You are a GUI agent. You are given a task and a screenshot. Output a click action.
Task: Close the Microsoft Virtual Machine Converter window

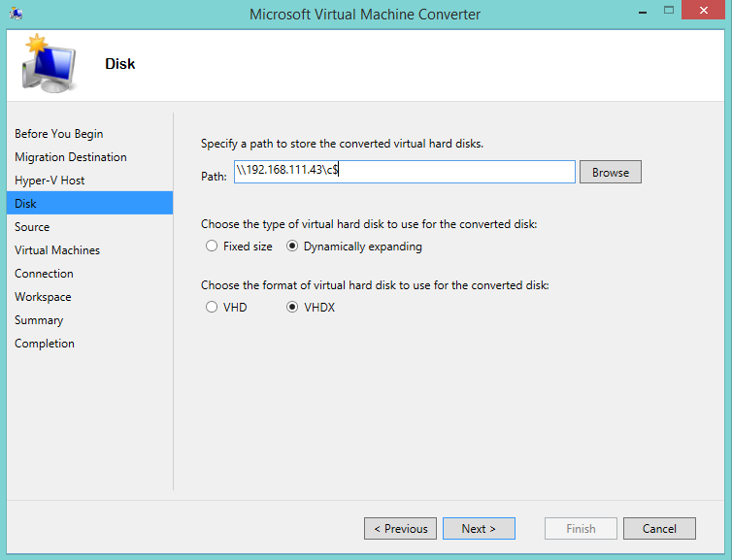[704, 11]
